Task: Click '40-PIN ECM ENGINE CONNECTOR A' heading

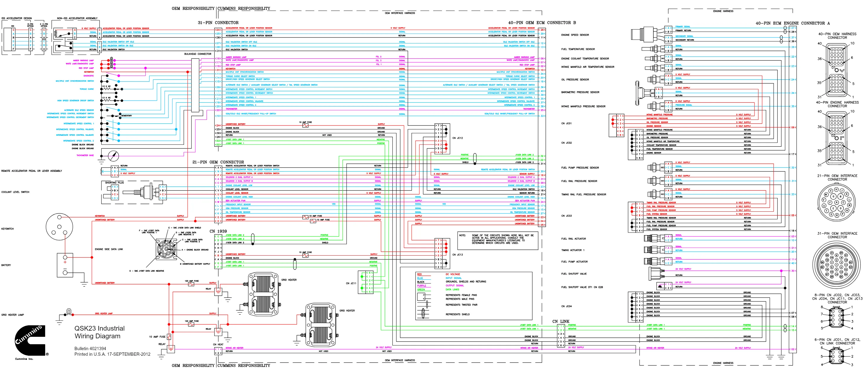Action: 793,23
